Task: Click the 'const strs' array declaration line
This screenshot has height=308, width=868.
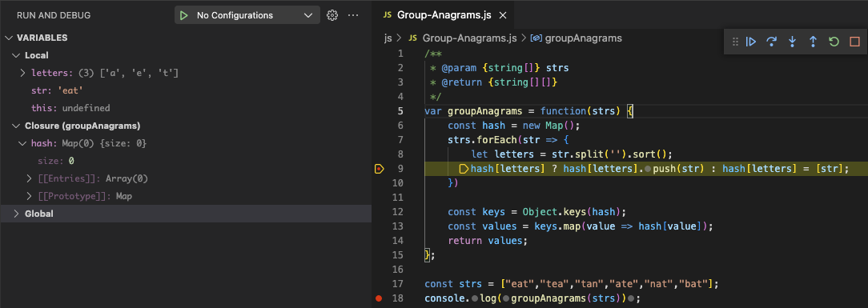Action: (x=571, y=284)
